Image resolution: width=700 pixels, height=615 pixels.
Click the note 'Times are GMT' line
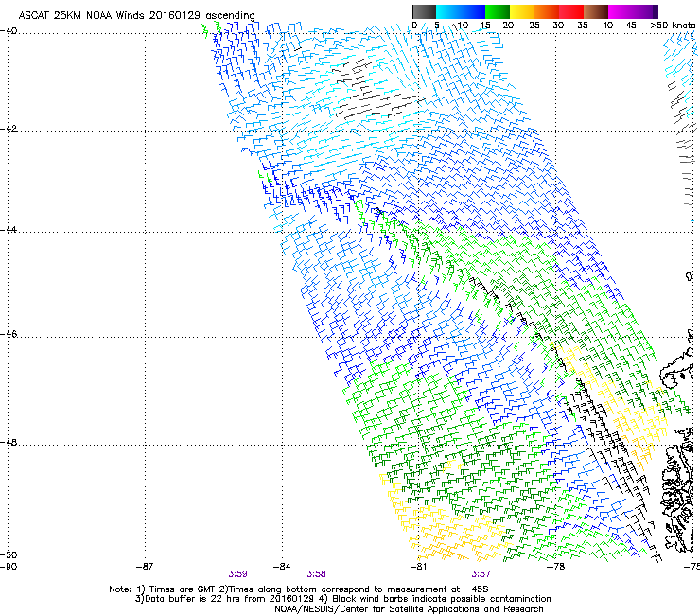pyautogui.click(x=299, y=589)
